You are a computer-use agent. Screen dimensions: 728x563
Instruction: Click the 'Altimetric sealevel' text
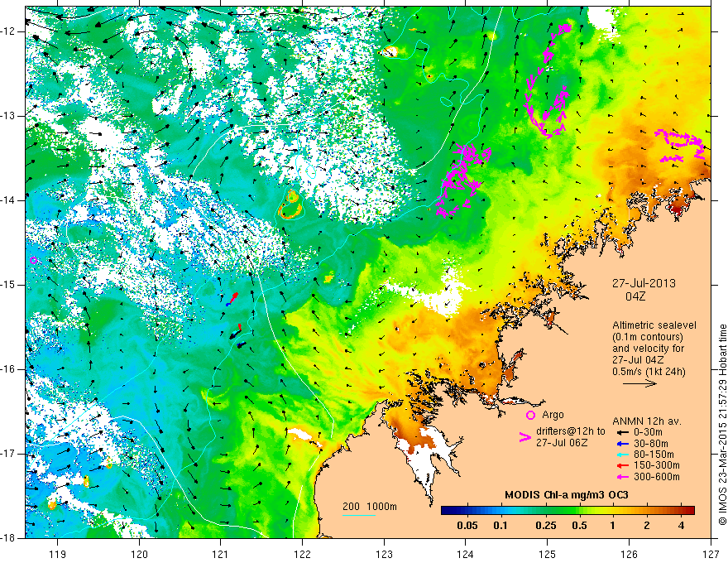click(654, 325)
